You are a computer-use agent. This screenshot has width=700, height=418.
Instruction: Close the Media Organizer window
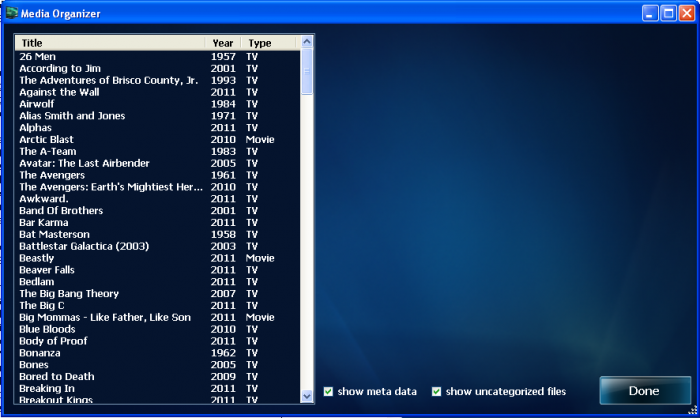pyautogui.click(x=687, y=13)
